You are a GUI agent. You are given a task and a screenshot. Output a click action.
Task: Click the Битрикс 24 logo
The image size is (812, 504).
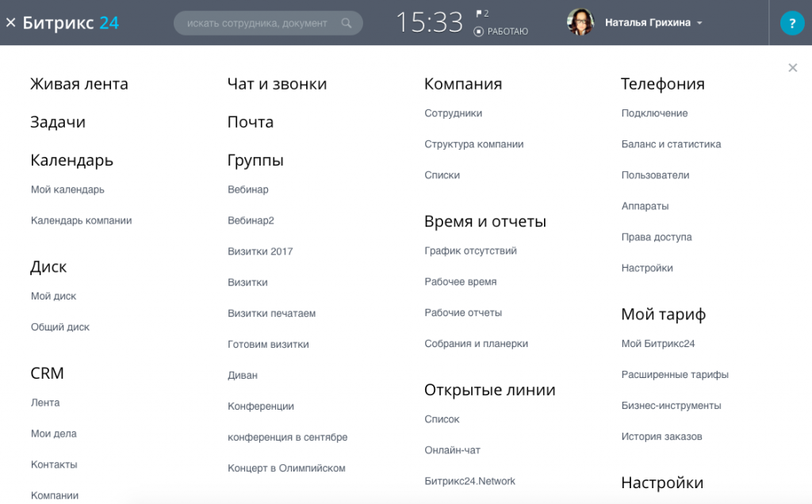coord(71,23)
